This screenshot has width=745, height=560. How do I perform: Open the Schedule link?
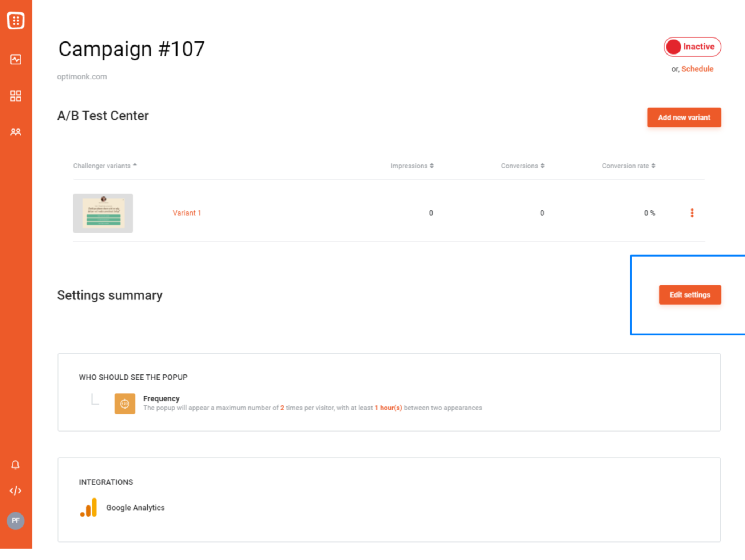coord(697,69)
